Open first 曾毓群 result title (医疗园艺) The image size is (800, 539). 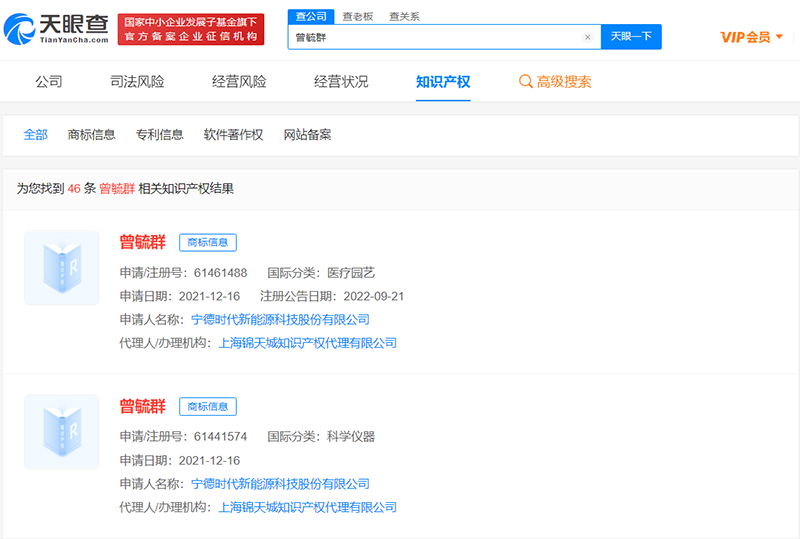(142, 242)
